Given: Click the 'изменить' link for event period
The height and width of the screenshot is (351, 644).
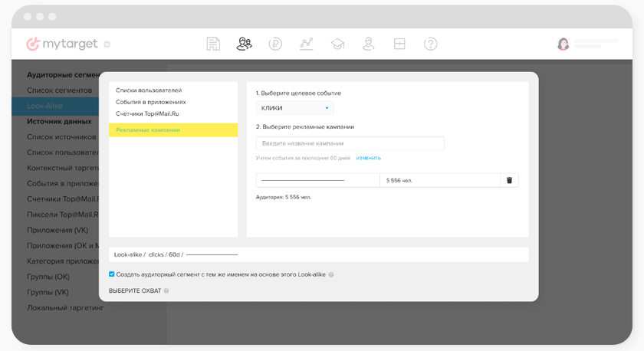Looking at the screenshot, I should (x=368, y=158).
